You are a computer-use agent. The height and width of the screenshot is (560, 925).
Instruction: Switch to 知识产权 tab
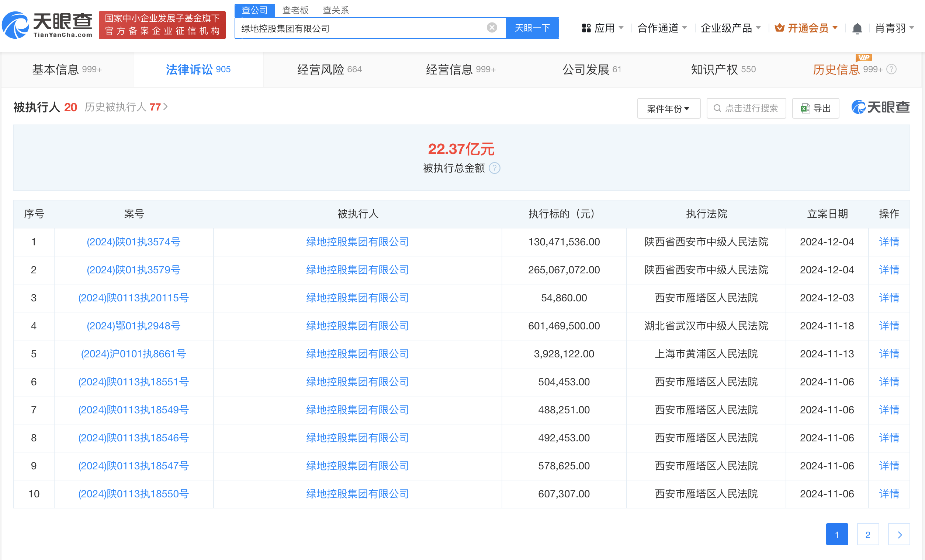tap(723, 69)
